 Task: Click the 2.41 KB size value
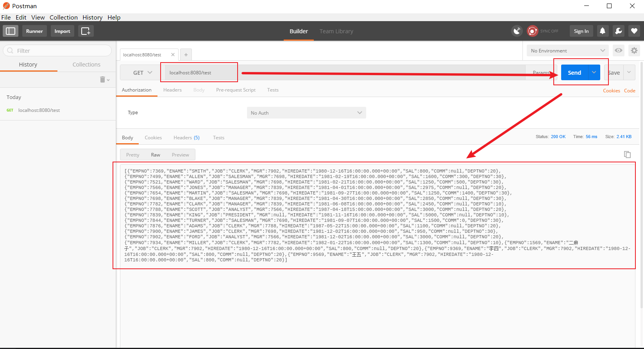click(x=624, y=137)
